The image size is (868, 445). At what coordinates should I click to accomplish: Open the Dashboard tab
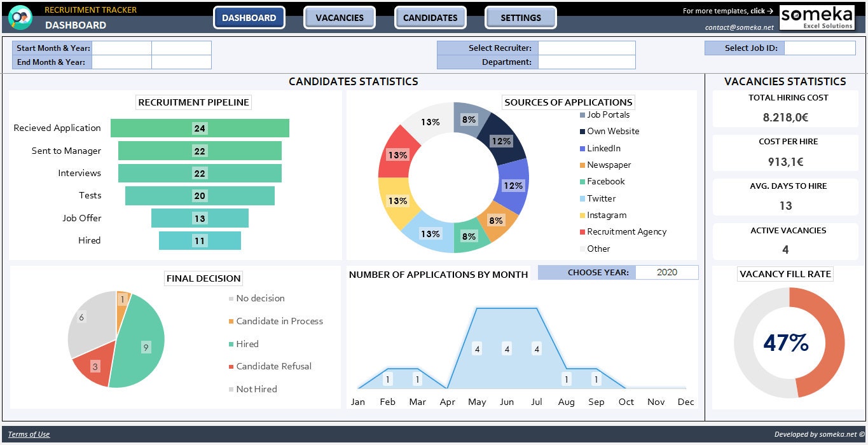point(249,18)
